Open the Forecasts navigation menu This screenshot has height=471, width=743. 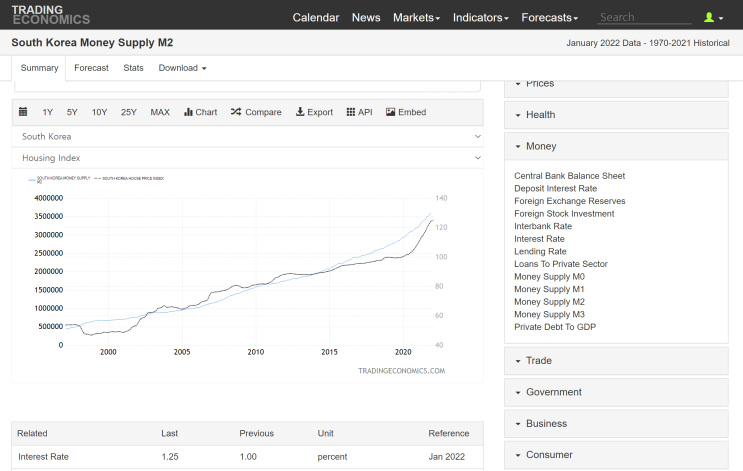(550, 18)
